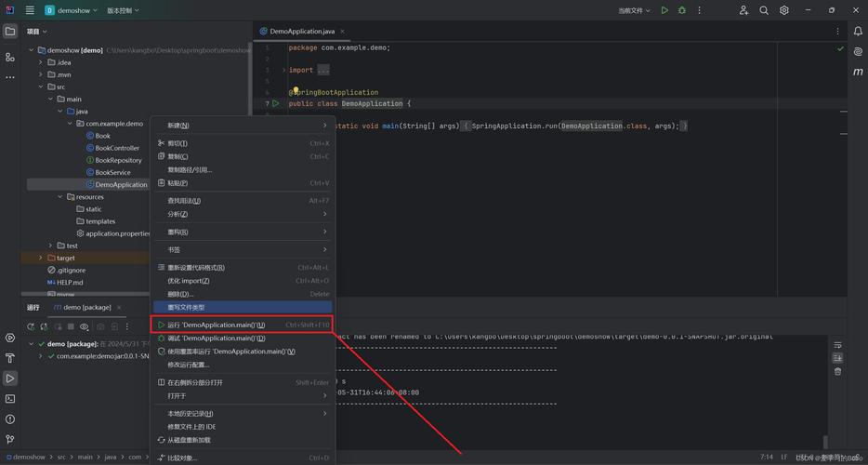Choose 剪切 from context menu
The height and width of the screenshot is (465, 868).
click(243, 143)
